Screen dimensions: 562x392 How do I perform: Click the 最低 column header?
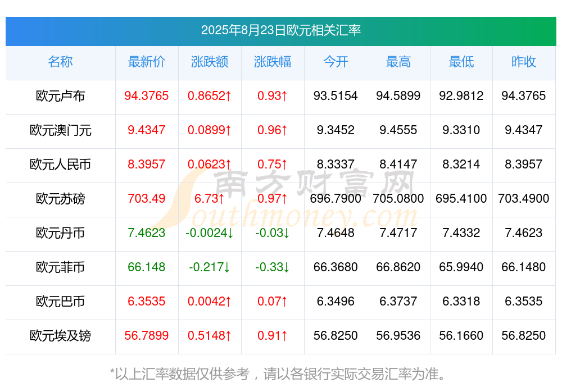point(461,62)
